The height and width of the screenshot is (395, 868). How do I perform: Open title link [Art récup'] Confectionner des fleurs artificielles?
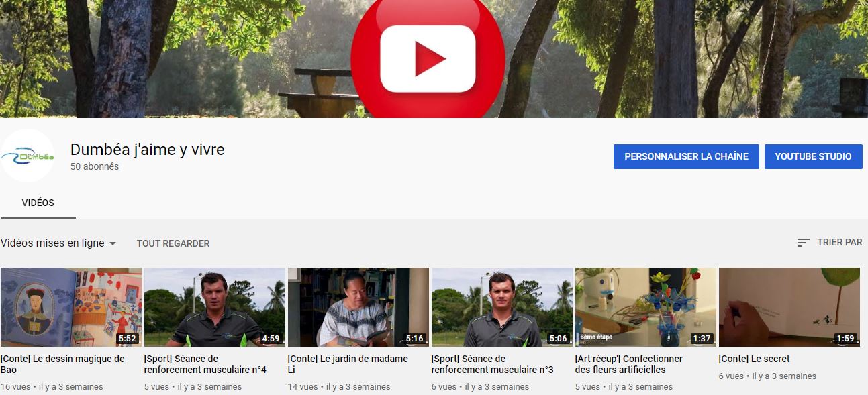[x=629, y=364]
